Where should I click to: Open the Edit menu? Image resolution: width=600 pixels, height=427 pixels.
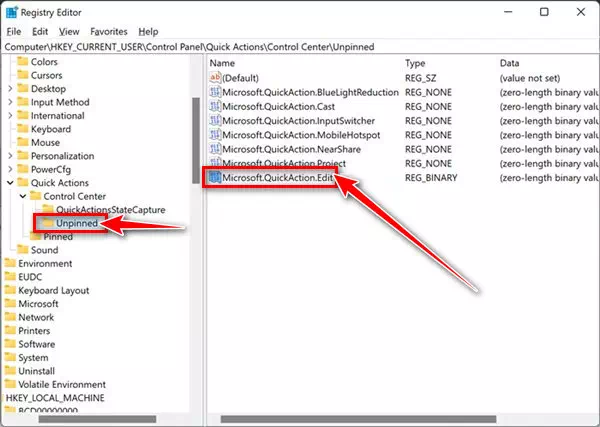pos(40,32)
